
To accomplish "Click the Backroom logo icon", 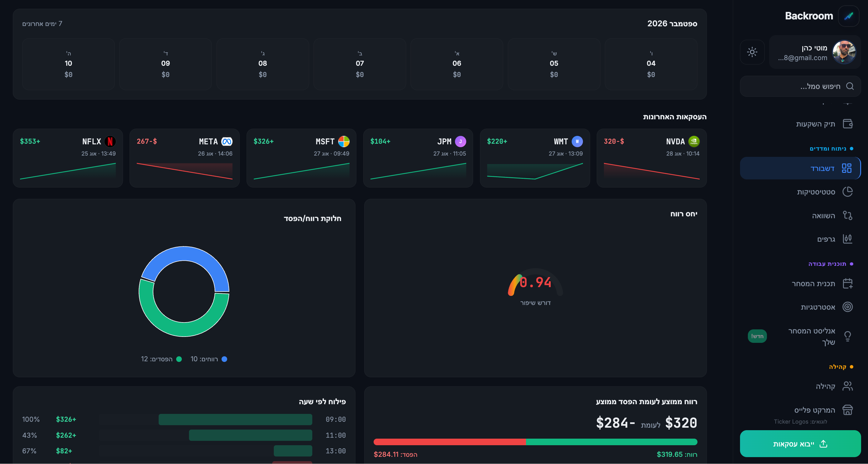I will (x=849, y=16).
